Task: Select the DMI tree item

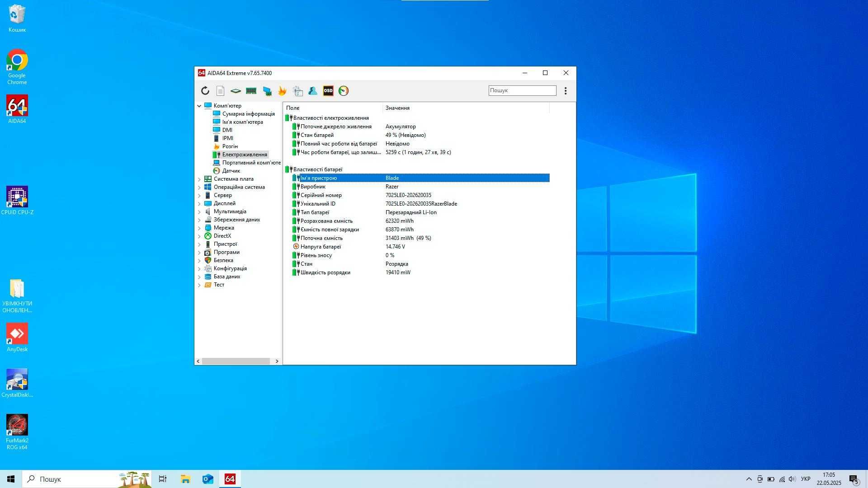Action: (227, 130)
